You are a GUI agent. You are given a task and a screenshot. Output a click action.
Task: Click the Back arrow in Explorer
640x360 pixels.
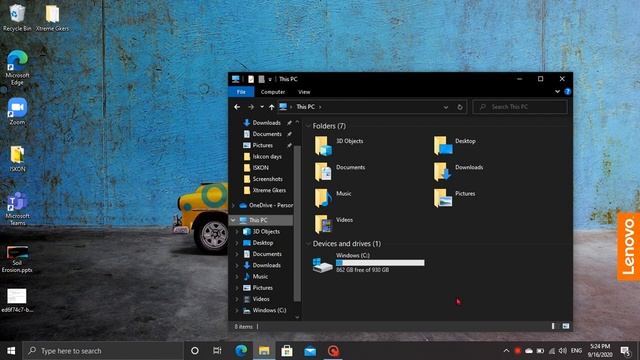(237, 107)
